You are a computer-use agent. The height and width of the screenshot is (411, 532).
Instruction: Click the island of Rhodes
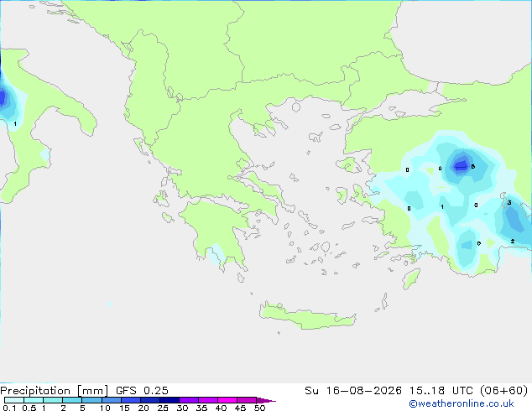411,278
